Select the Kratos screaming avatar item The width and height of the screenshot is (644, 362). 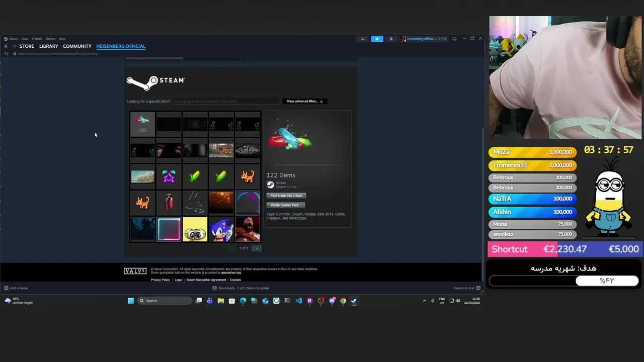tap(248, 229)
